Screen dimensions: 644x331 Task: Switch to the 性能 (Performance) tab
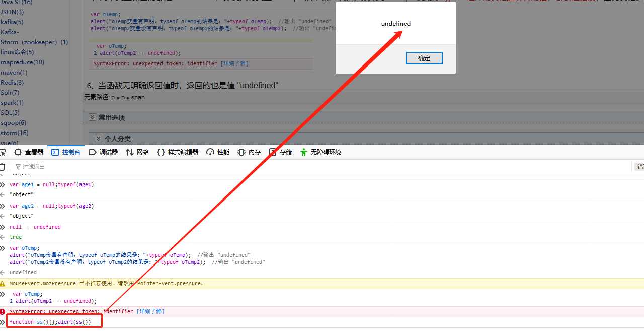click(218, 152)
